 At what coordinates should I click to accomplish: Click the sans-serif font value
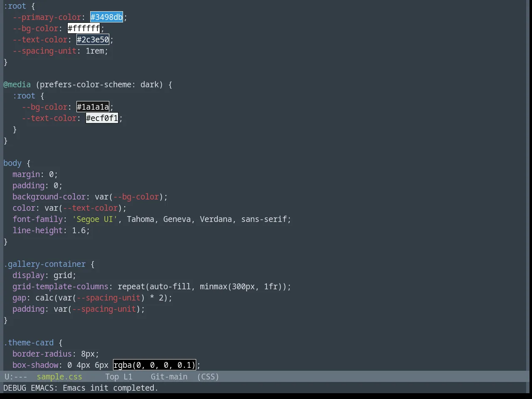pos(264,219)
